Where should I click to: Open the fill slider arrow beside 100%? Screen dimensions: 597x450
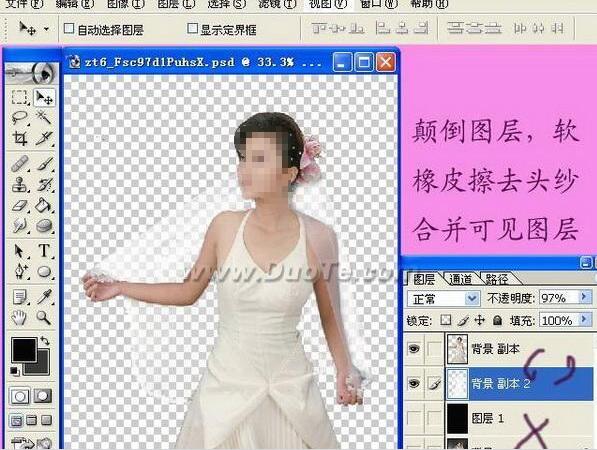click(x=585, y=319)
